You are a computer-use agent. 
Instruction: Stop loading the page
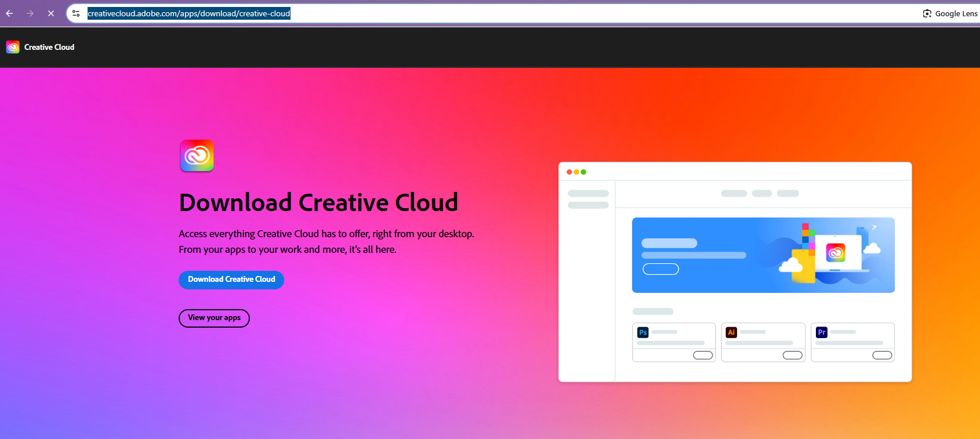pos(51,13)
